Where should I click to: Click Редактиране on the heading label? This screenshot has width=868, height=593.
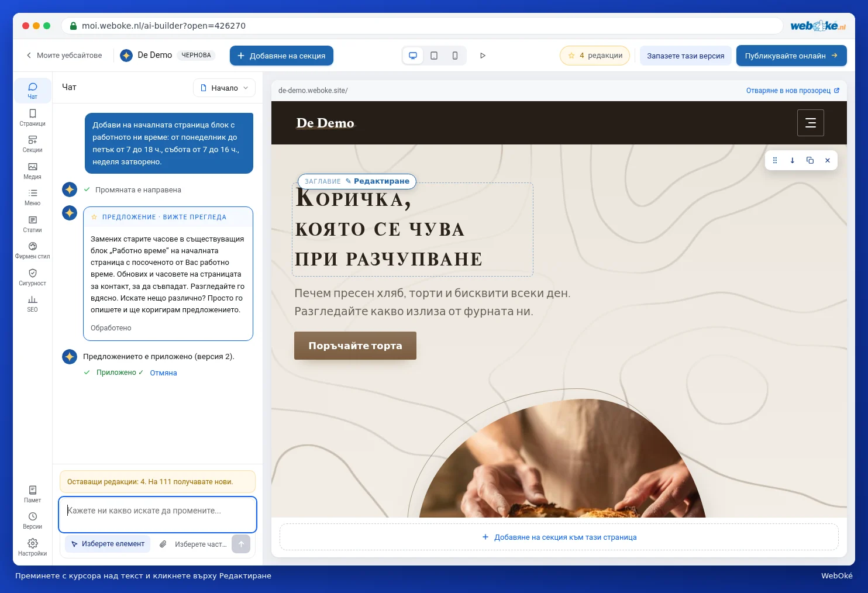tap(377, 181)
